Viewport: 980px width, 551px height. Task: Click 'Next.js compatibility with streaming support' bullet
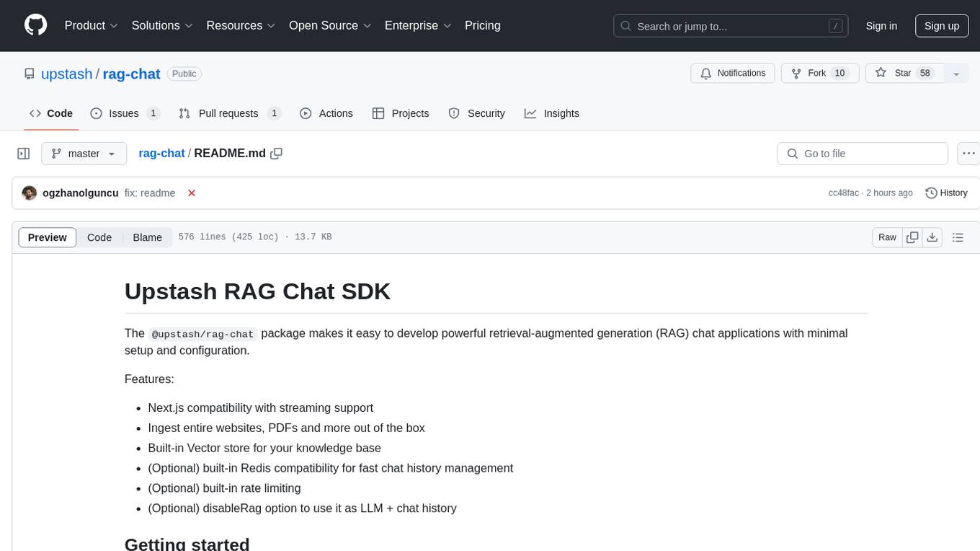click(x=260, y=407)
